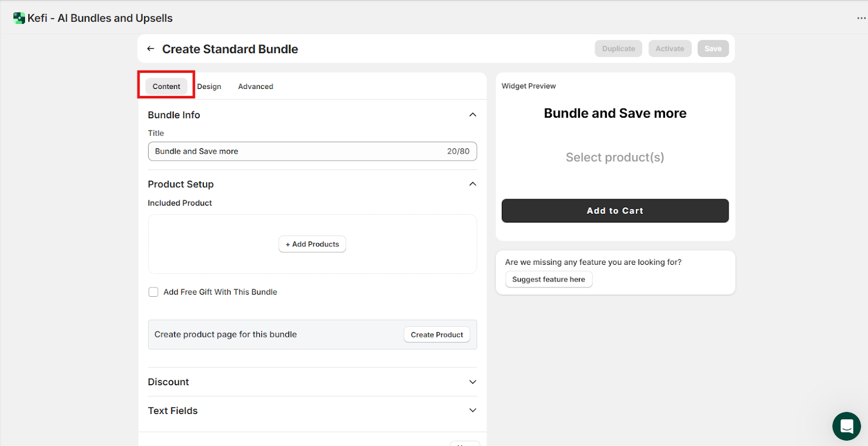Collapse the Product Setup section
The width and height of the screenshot is (868, 446).
[473, 184]
